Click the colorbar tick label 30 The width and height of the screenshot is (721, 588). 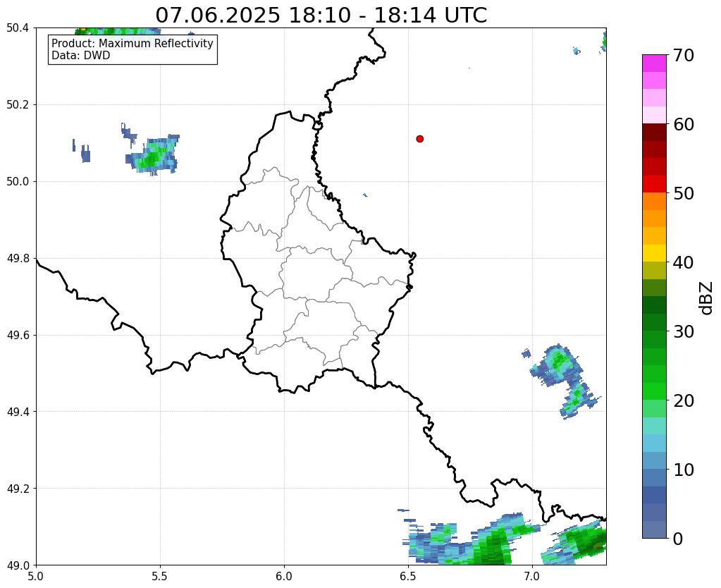coord(684,331)
